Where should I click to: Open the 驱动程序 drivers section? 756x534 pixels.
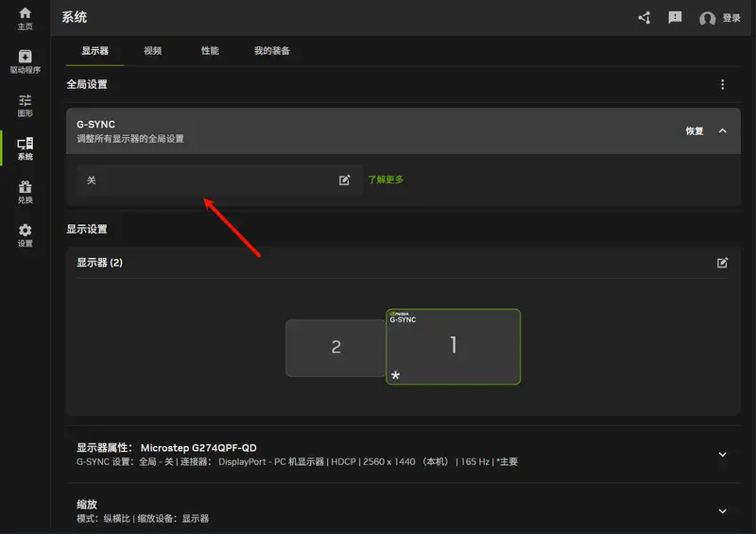26,61
